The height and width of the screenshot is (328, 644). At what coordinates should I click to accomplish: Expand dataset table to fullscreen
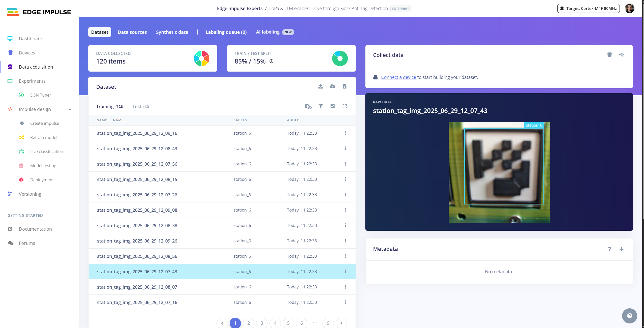click(344, 106)
